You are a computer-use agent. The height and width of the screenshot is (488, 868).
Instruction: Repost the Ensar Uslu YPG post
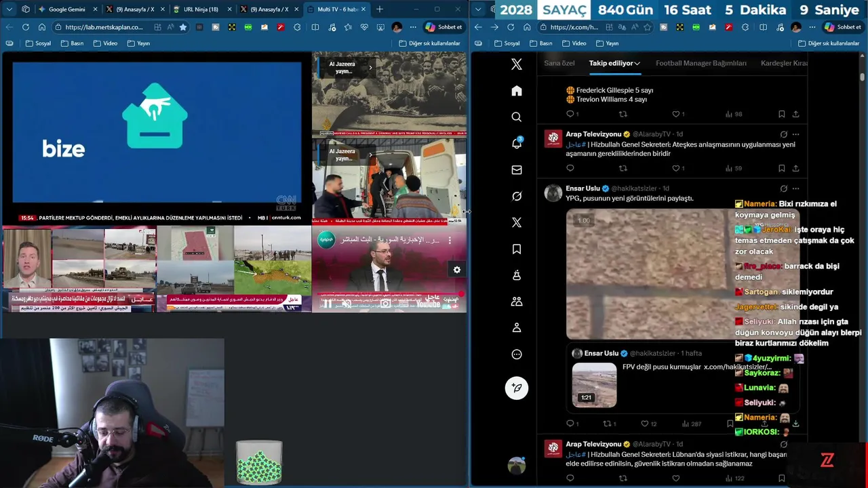[606, 424]
